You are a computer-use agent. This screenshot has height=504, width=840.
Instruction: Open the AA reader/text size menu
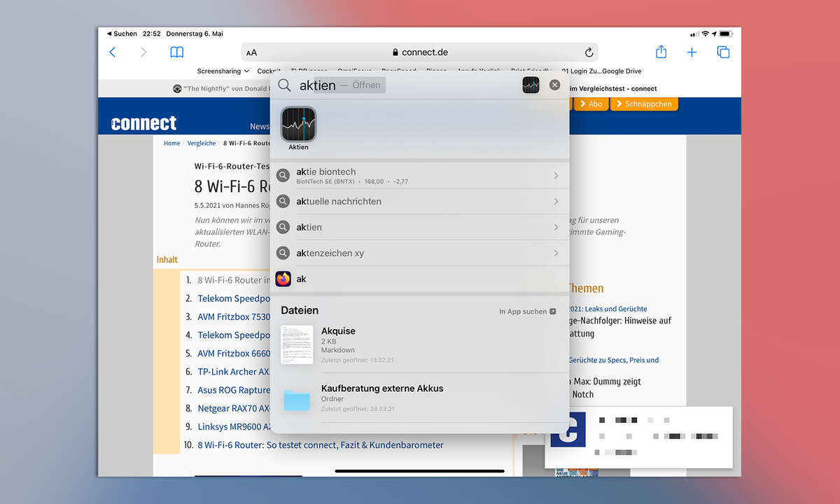point(252,52)
